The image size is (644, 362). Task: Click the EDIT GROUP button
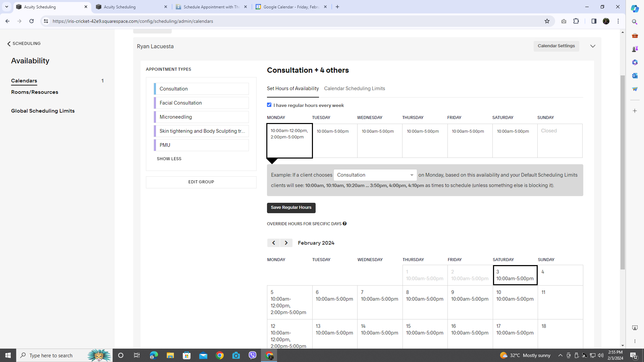[x=201, y=182]
